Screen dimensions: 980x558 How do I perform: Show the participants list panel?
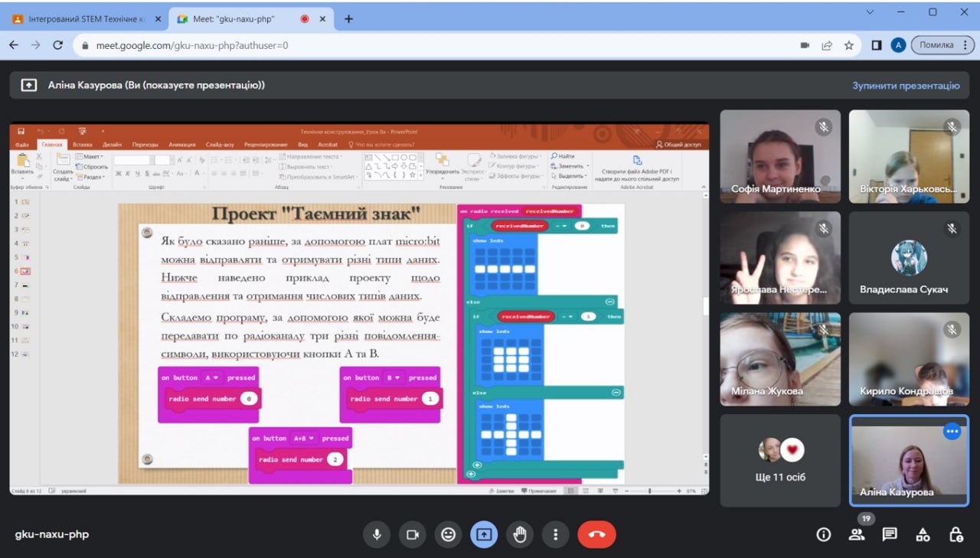[x=856, y=534]
